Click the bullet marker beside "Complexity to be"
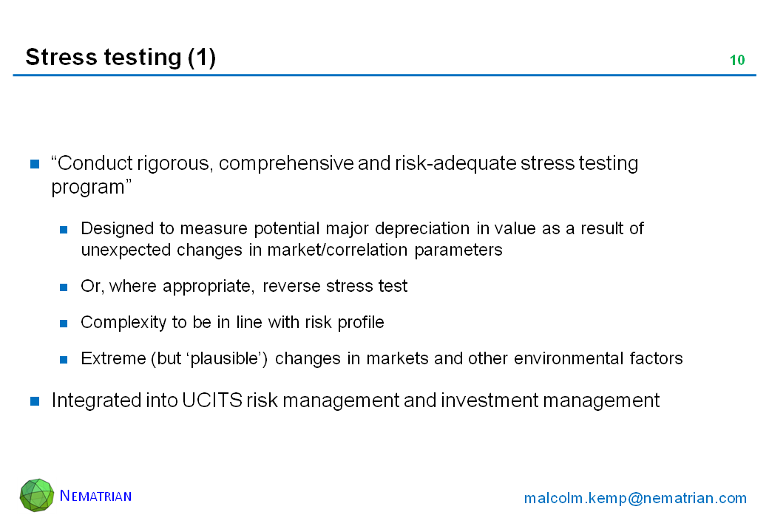The width and height of the screenshot is (769, 532). (x=64, y=323)
